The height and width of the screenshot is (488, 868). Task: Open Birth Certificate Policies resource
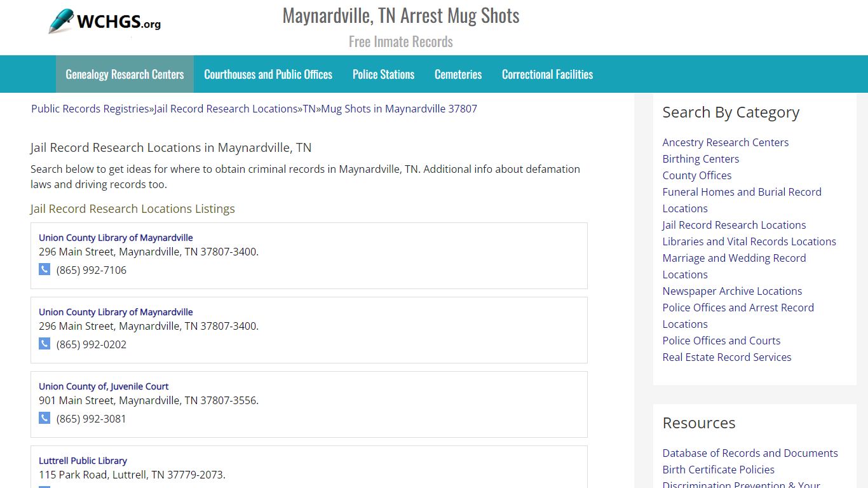[719, 470]
